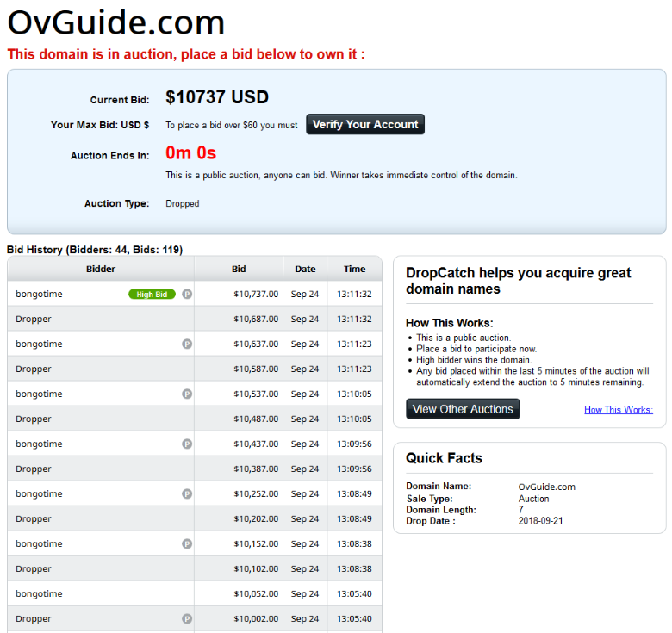
Task: Click the Domain Name value OvGuide.com
Action: (547, 487)
